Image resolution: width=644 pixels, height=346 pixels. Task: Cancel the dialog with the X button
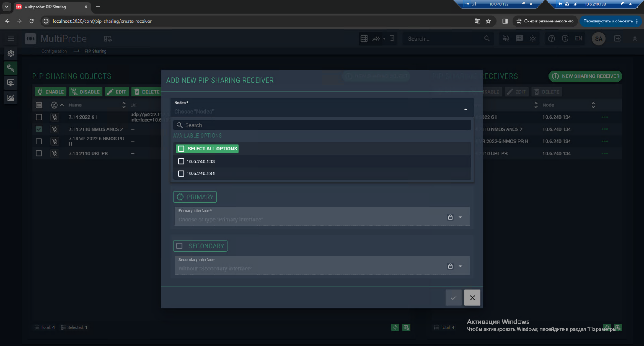[472, 297]
